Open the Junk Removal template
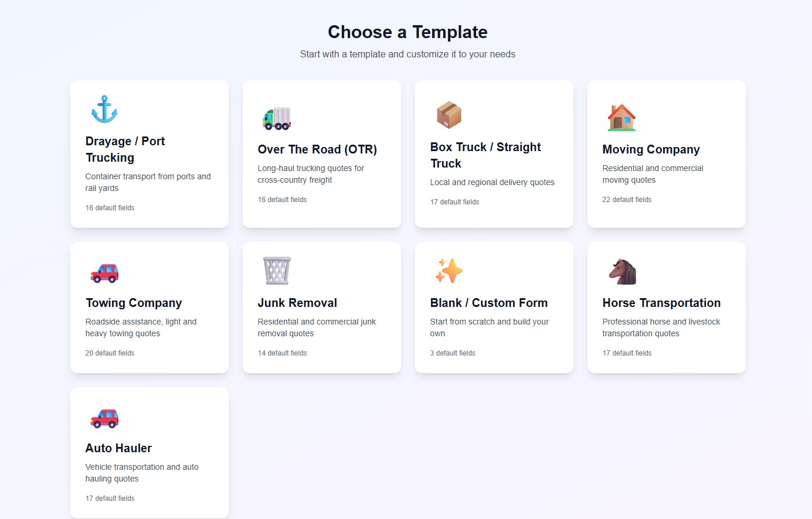 [321, 307]
